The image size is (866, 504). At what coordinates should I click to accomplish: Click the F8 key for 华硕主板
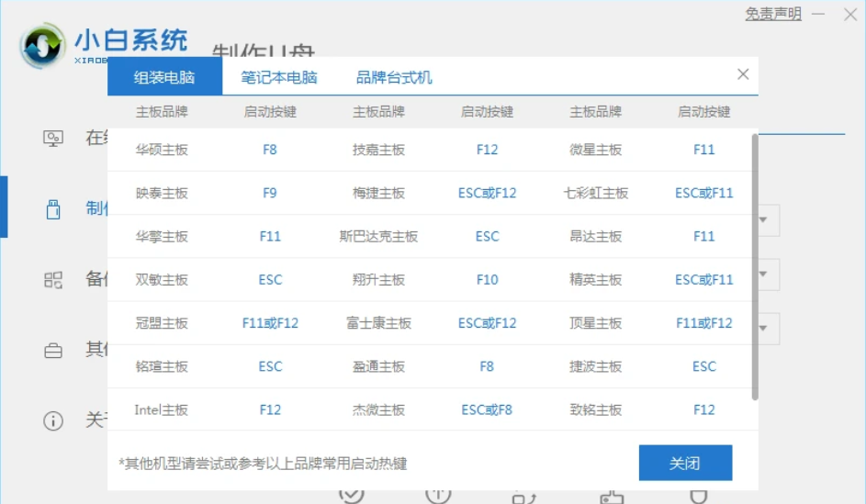(x=270, y=150)
